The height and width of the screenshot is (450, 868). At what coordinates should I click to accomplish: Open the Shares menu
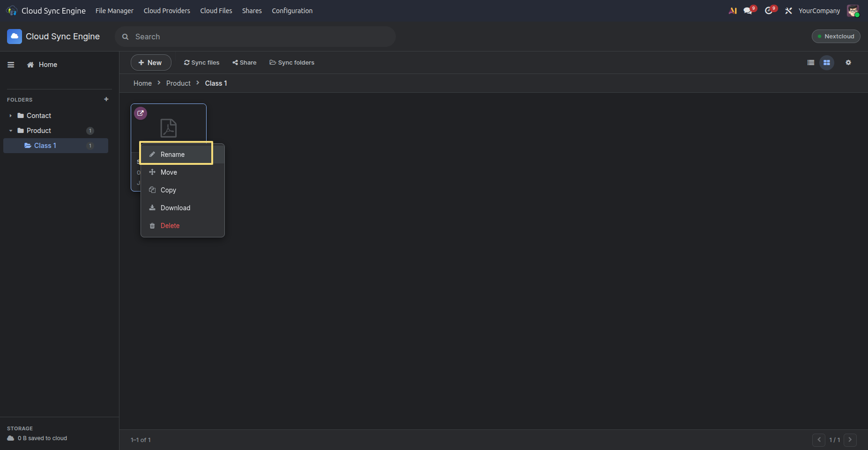tap(252, 11)
